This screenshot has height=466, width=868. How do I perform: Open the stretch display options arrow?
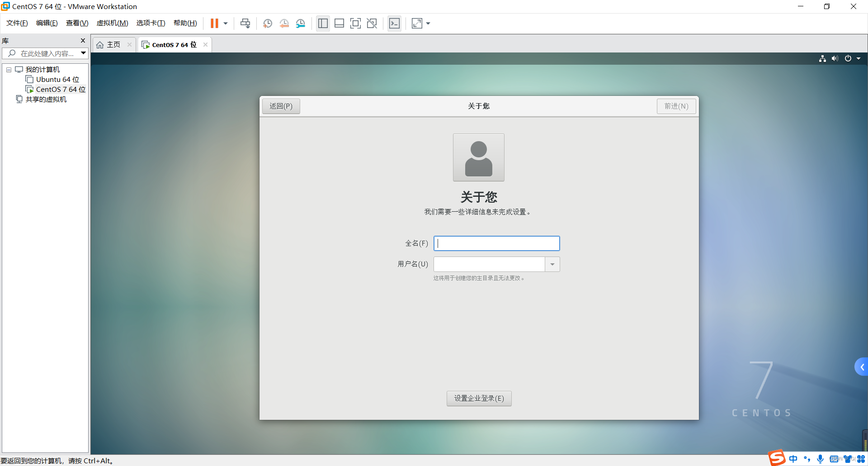(428, 24)
